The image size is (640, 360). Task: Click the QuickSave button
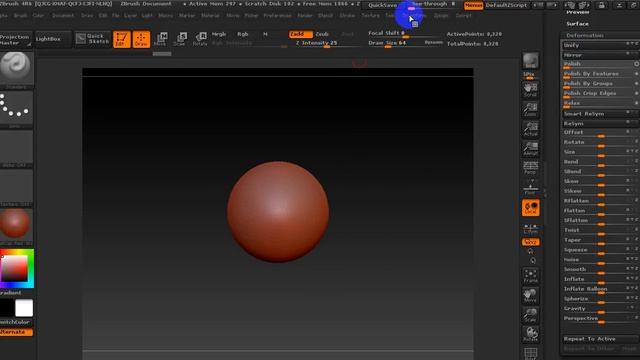click(382, 5)
